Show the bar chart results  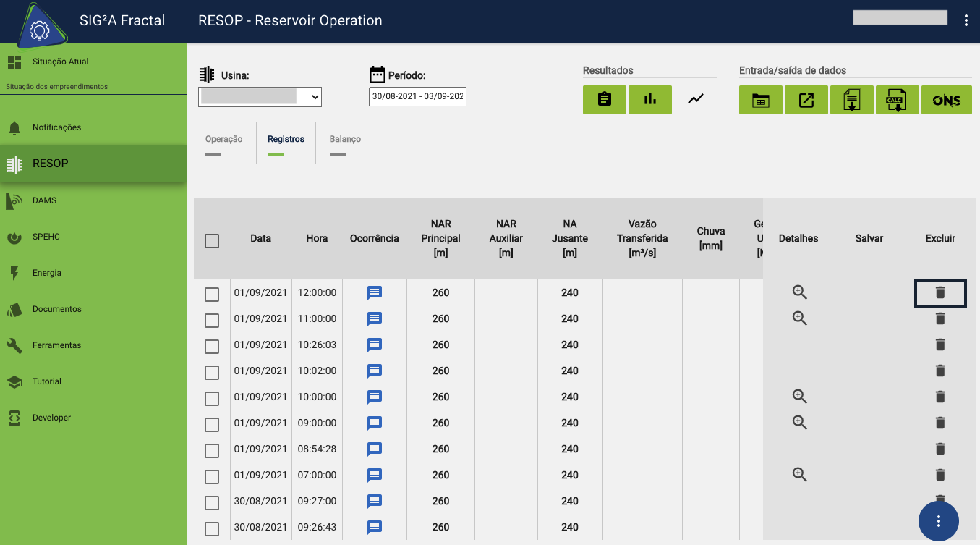649,100
